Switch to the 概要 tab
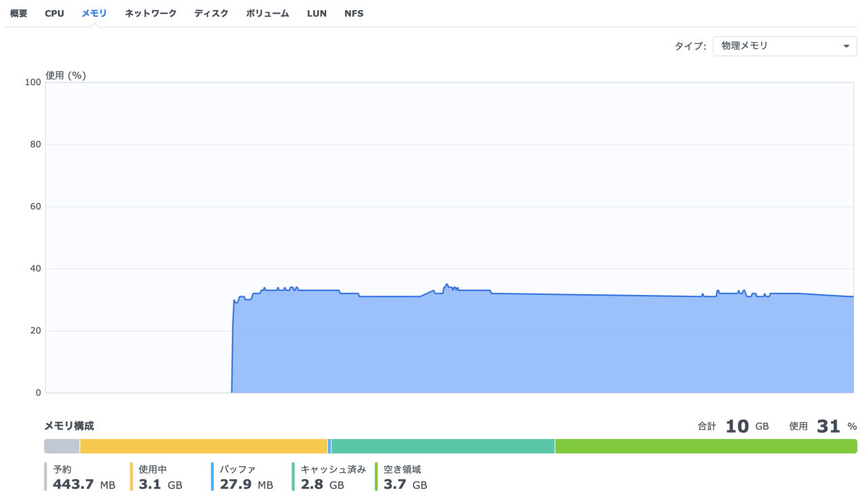 [x=18, y=14]
